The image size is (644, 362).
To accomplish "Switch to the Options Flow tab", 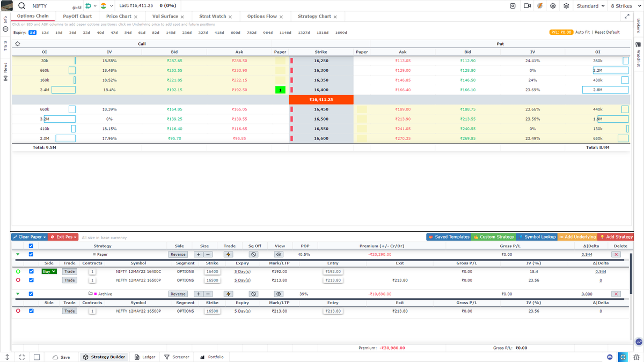I will (262, 16).
